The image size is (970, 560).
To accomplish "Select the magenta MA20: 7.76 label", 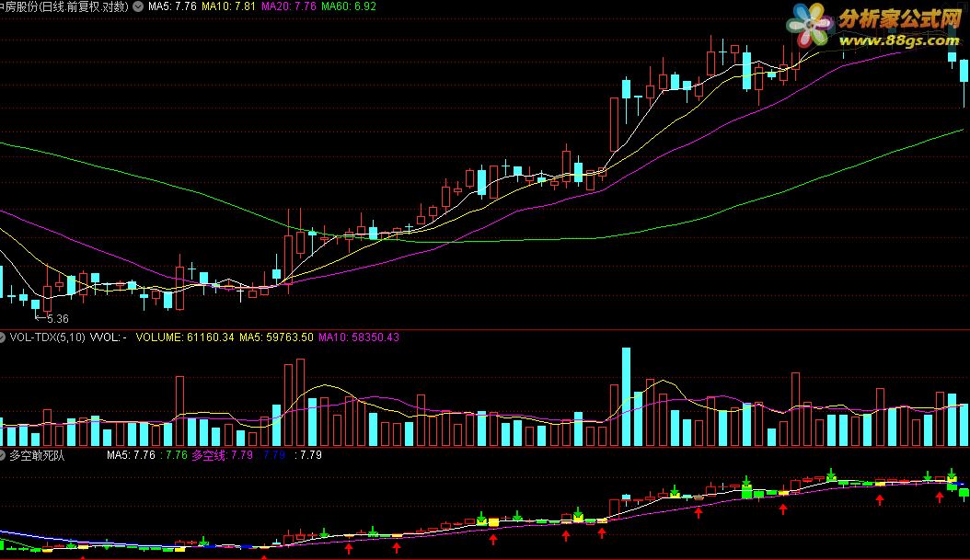I will point(288,6).
